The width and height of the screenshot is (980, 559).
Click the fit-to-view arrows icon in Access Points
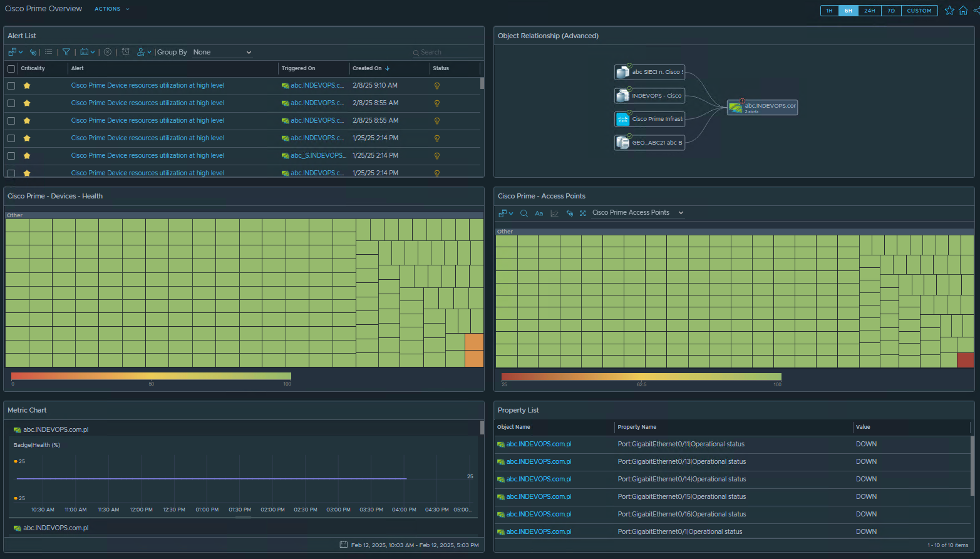(583, 213)
